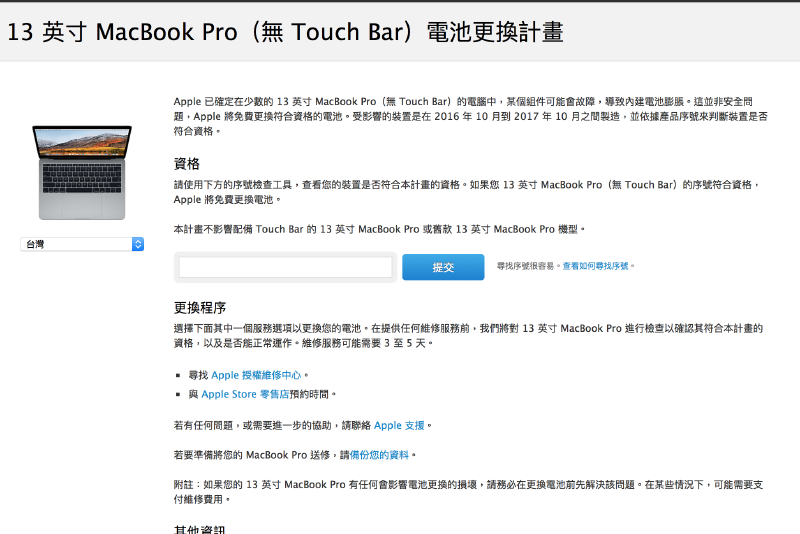Viewport: 800px width, 534px height.
Task: Click the 尋找序號很容易 hint text
Action: click(528, 267)
